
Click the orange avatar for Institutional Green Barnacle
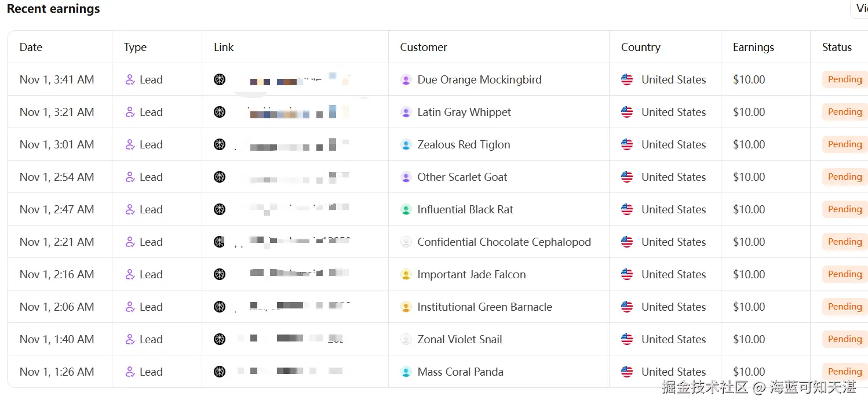(406, 307)
